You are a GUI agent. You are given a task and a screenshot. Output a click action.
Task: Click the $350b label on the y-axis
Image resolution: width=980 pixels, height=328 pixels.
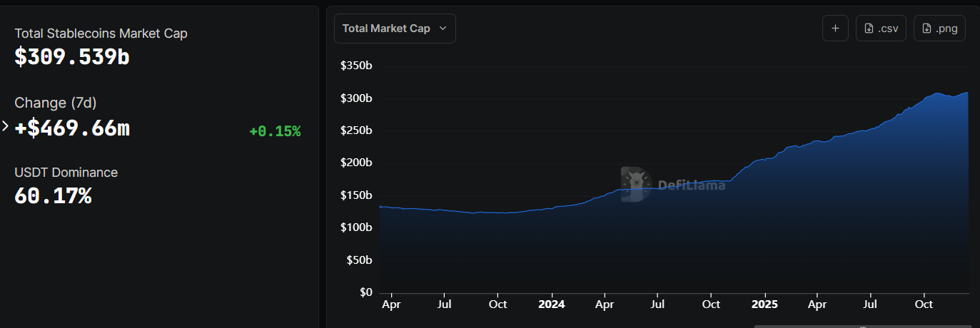coord(357,66)
